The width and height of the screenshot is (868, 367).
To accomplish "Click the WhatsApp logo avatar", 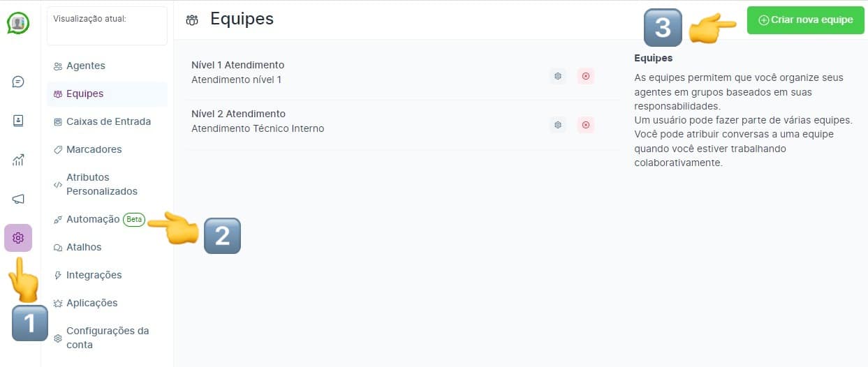I will pos(18,23).
